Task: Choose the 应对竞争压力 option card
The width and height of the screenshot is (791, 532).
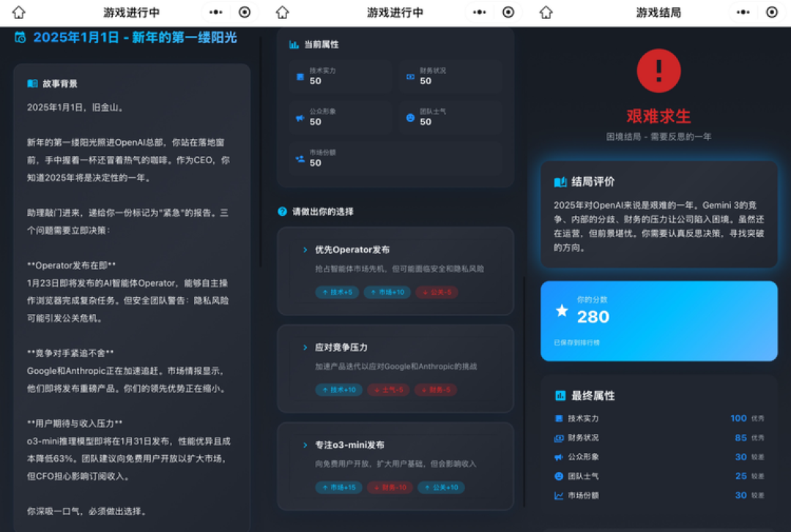Action: [395, 369]
